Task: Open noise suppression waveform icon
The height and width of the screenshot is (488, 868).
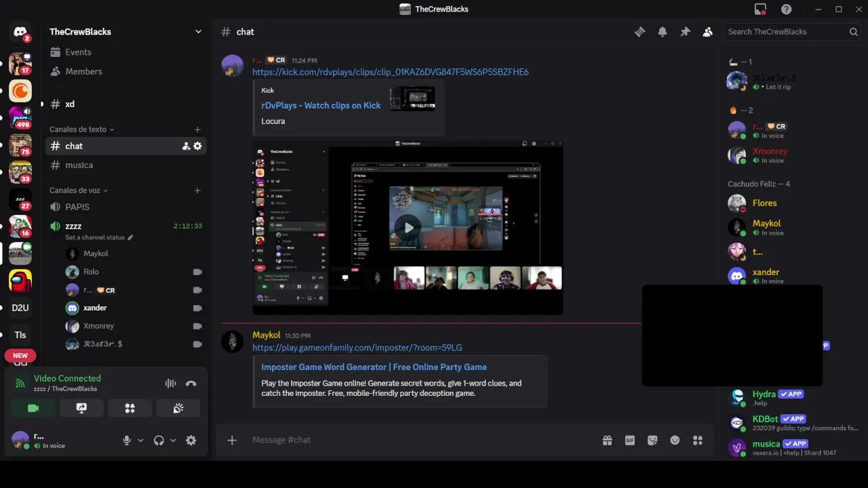Action: tap(170, 384)
